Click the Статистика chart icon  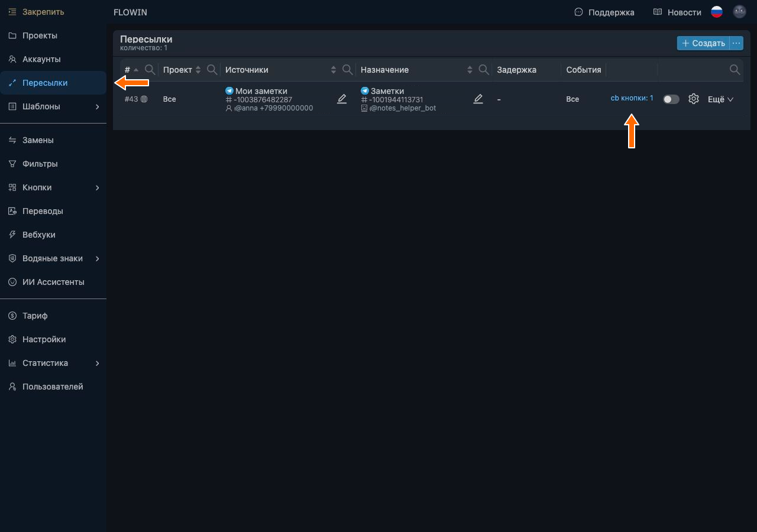(12, 363)
